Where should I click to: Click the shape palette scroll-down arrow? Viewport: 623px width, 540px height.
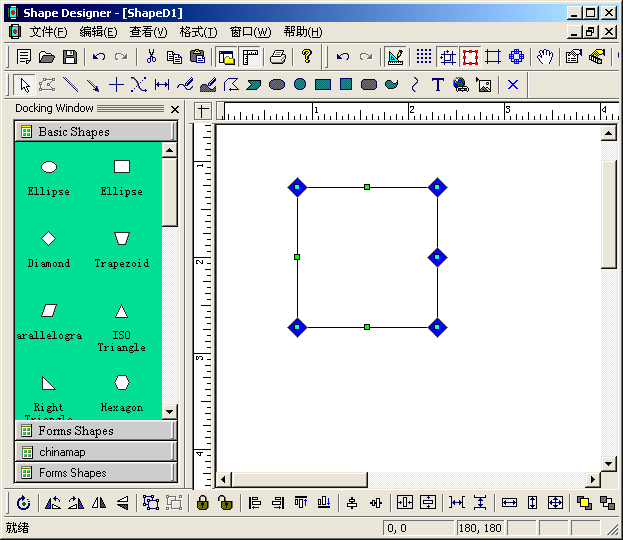tap(169, 411)
